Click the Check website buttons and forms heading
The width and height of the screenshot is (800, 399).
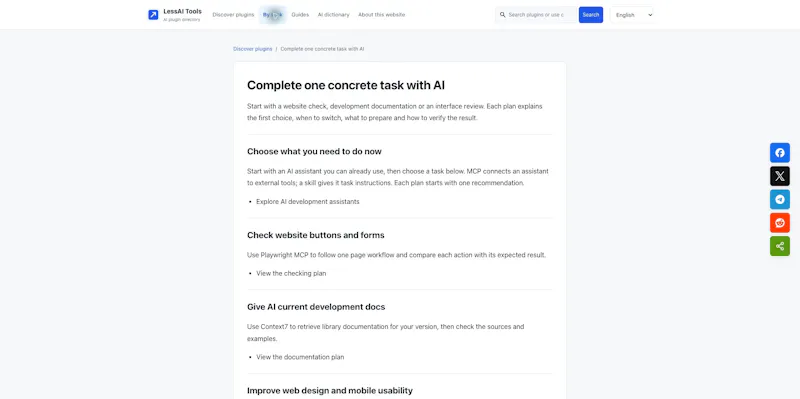click(x=316, y=235)
